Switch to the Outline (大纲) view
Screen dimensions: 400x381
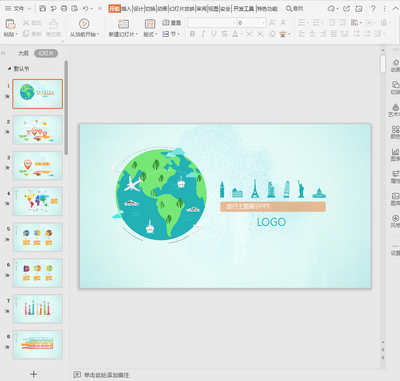[x=23, y=53]
